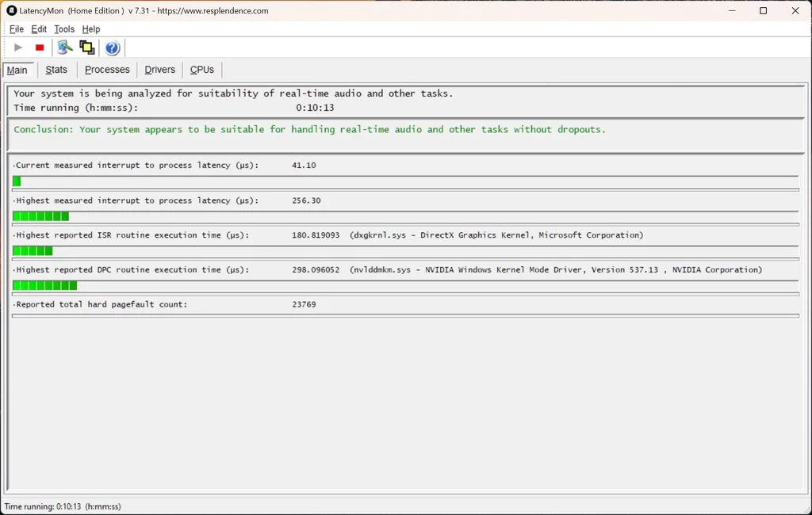Close the LatencyMon window
This screenshot has height=515, width=812.
tap(795, 10)
